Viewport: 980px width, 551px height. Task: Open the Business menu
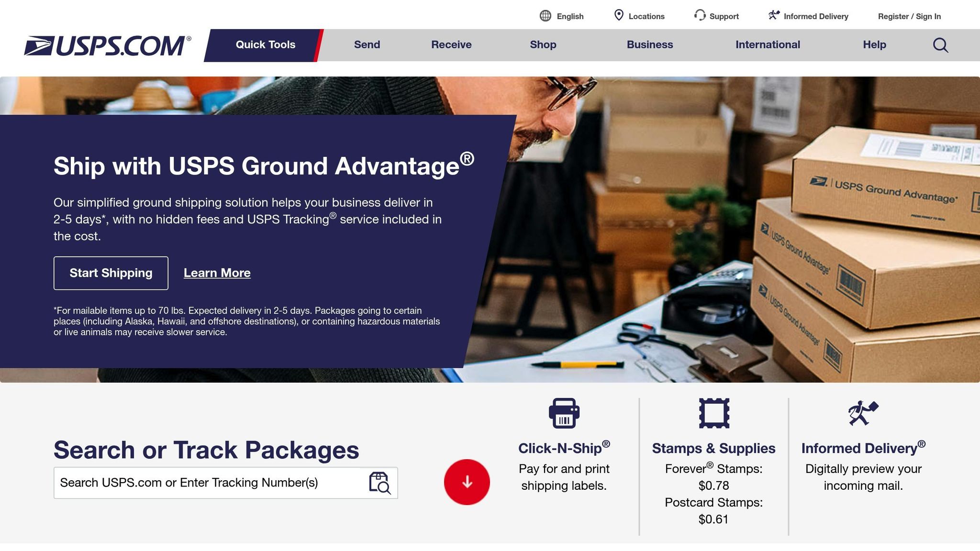(x=649, y=44)
